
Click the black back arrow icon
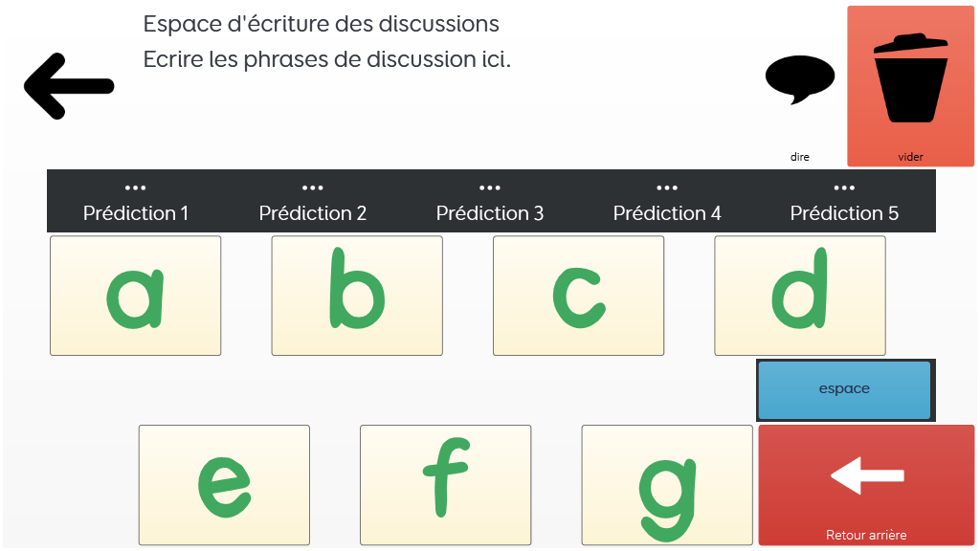69,87
